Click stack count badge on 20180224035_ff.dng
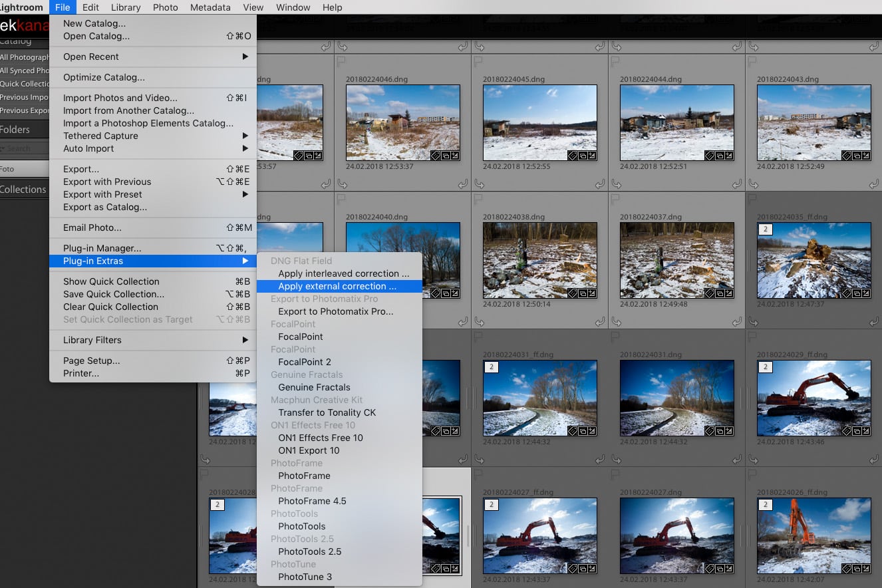 point(766,229)
